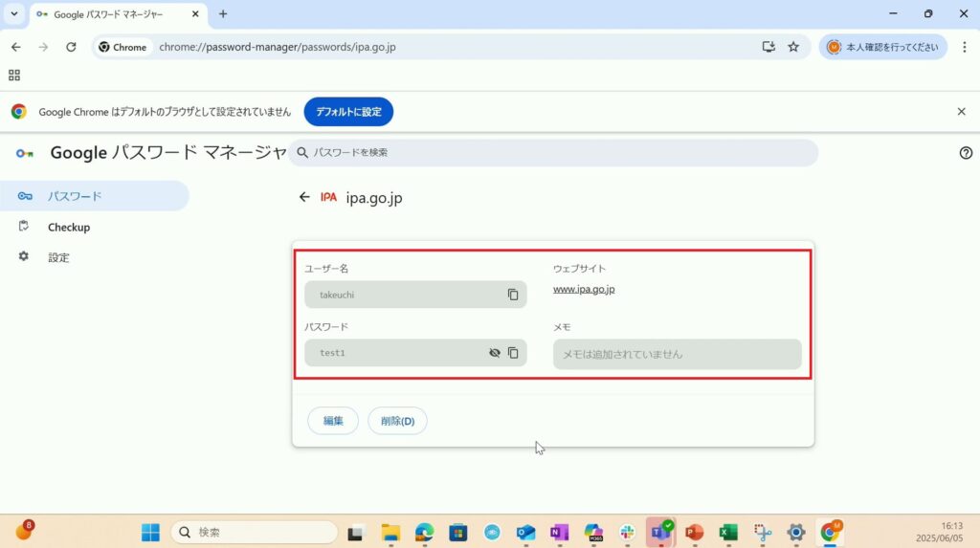
Task: Open the widgets notification badge icon
Action: (24, 531)
